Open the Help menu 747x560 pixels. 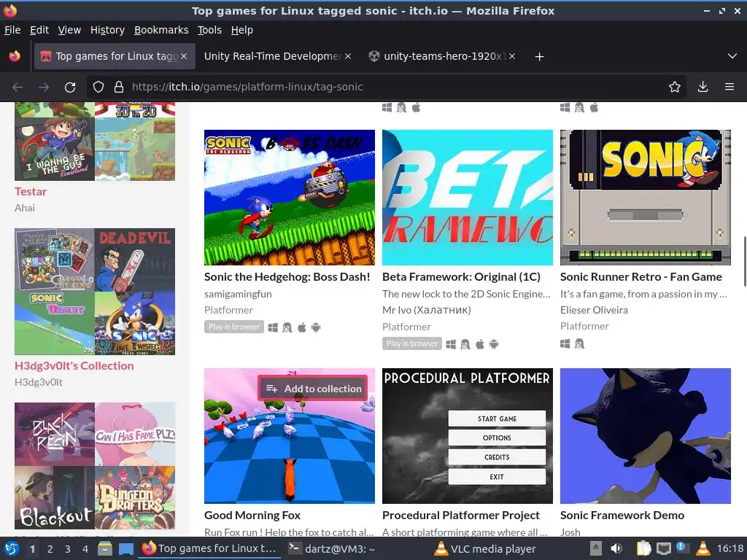[x=242, y=30]
